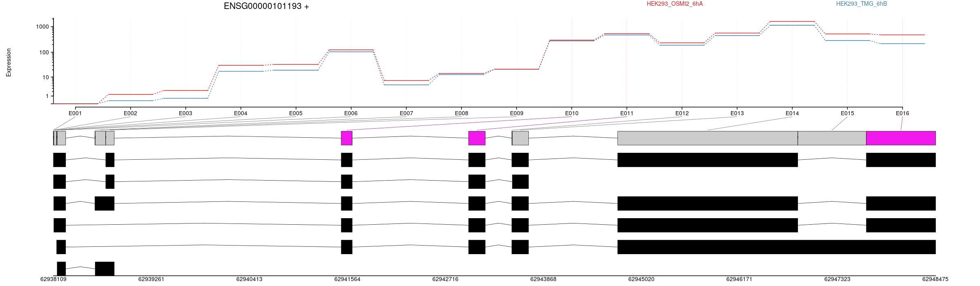Select the large gray exon bin for E014
This screenshot has height=286, width=980.
tap(708, 138)
